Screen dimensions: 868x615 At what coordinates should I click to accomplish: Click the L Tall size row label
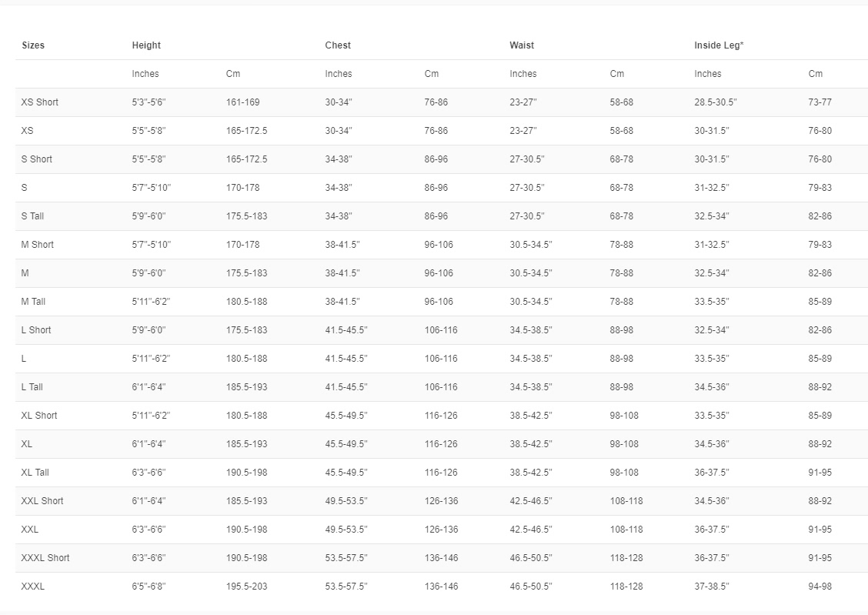click(x=32, y=387)
